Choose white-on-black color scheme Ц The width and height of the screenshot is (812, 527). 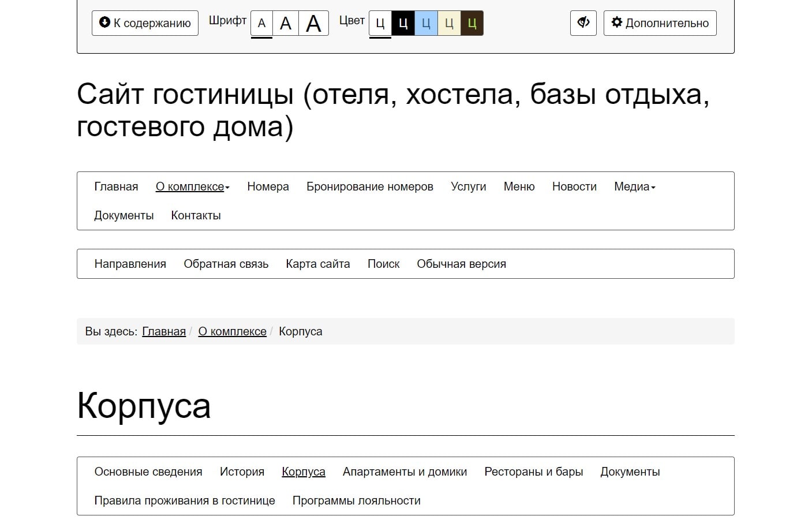click(x=403, y=24)
